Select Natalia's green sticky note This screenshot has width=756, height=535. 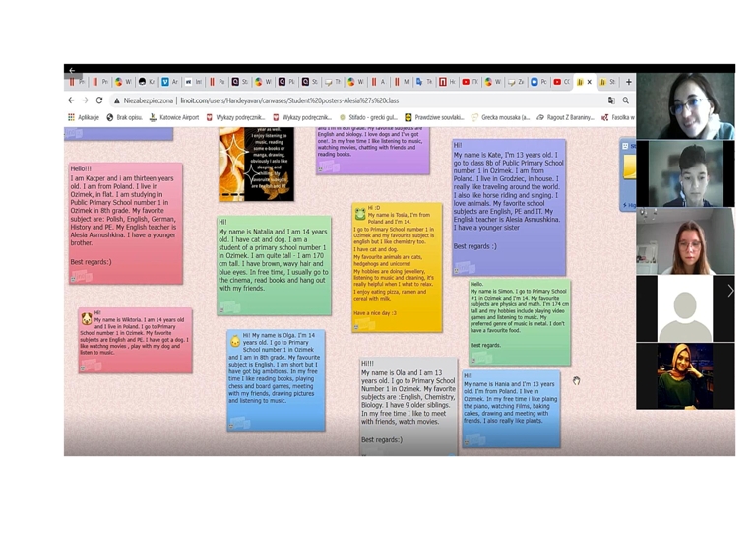coord(274,264)
